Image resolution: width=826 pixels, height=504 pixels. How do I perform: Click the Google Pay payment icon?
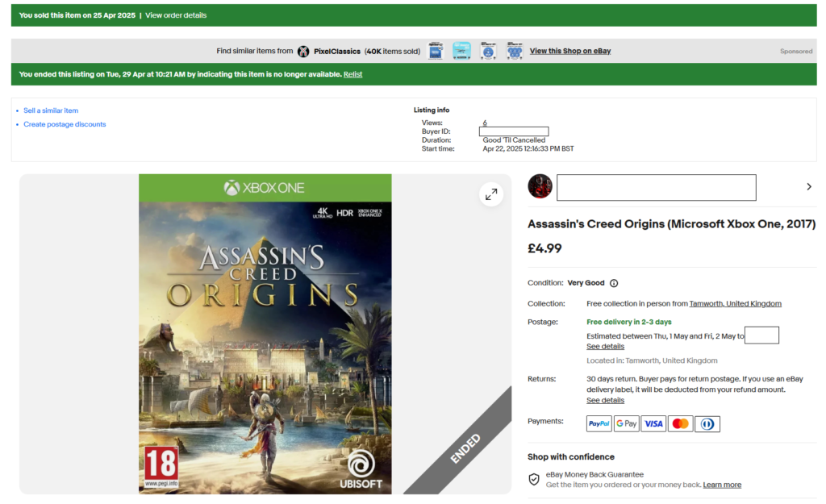click(626, 424)
